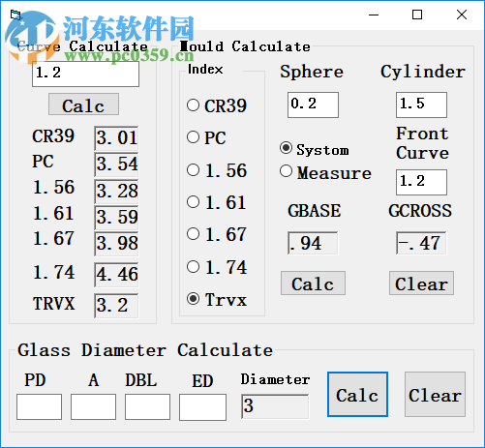Screen dimensions: 485x448
Task: Click the GBASE result field
Action: pyautogui.click(x=313, y=243)
